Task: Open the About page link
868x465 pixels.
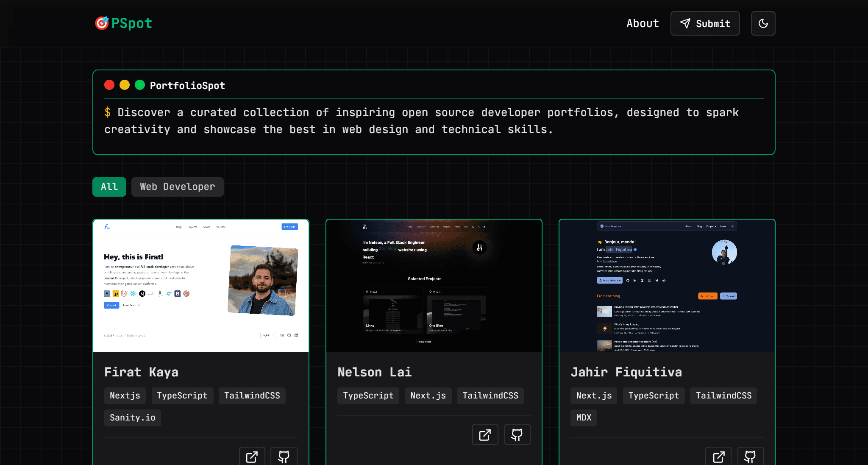Action: coord(643,23)
